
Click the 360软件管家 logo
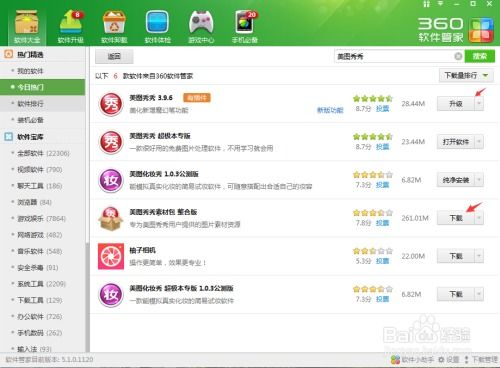point(456,30)
